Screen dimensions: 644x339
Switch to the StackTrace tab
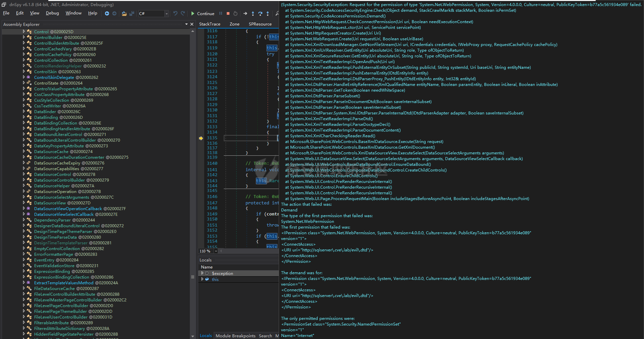pos(210,24)
